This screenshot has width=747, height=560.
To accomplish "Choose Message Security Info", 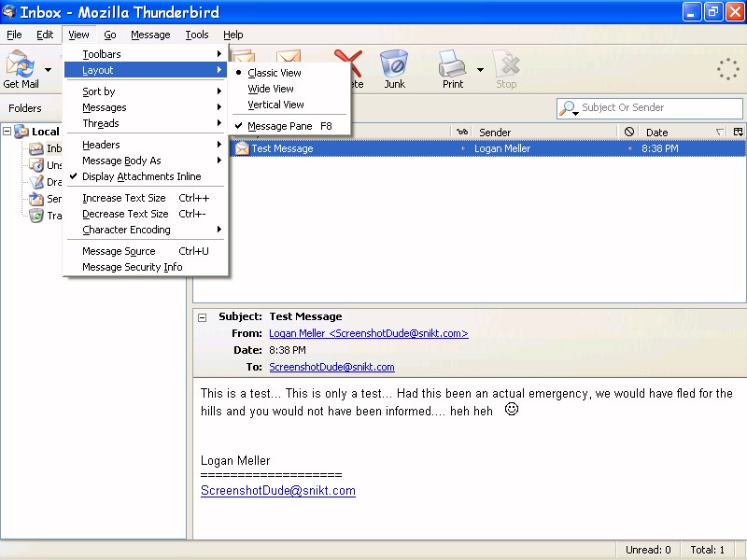I will (x=146, y=267).
